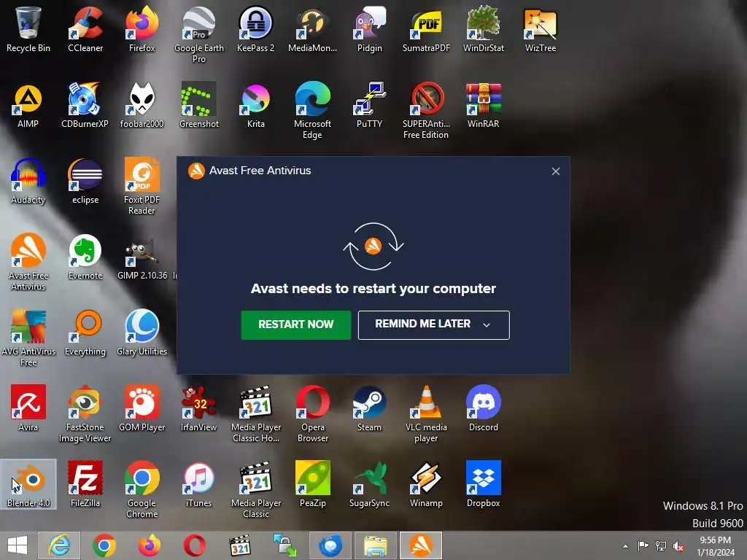747x560 pixels.
Task: Select the Microsoft Edge desktop icon
Action: click(x=312, y=111)
